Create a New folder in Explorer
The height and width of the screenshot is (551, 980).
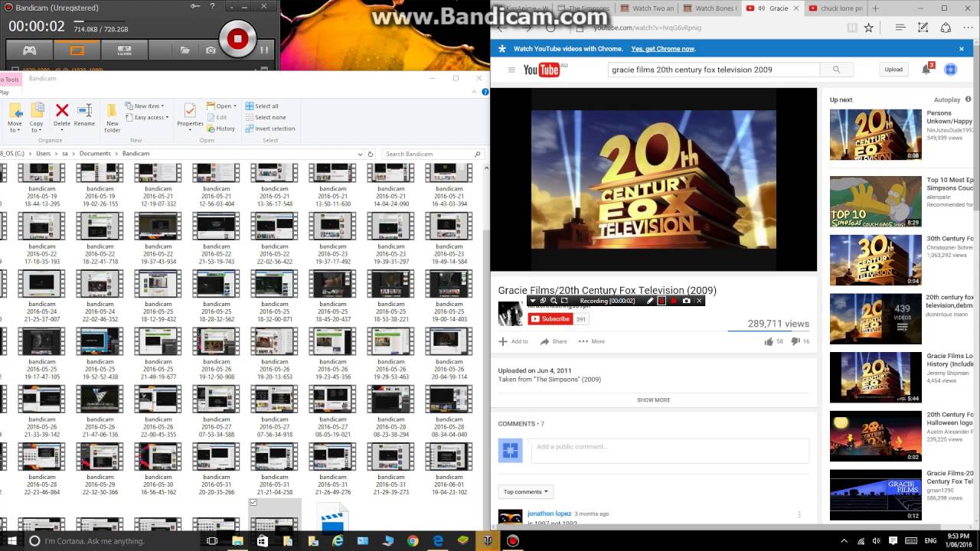pos(113,117)
